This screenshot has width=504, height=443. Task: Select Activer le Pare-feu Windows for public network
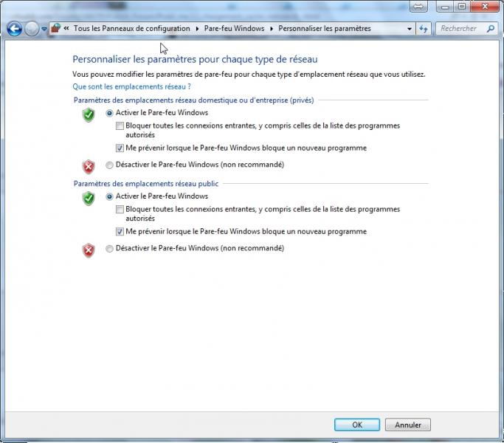click(x=109, y=196)
